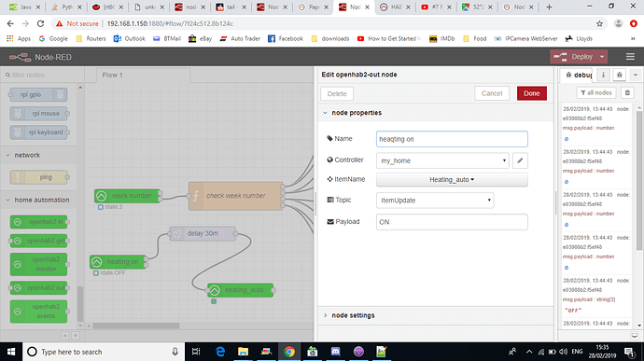Select the ping palette node
Screen dimensions: 644x361
point(38,177)
